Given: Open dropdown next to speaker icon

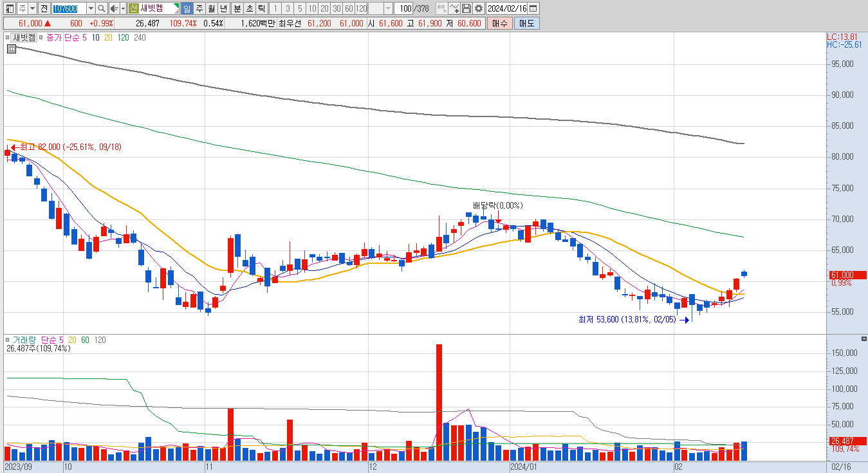Looking at the screenshot, I should [x=123, y=8].
